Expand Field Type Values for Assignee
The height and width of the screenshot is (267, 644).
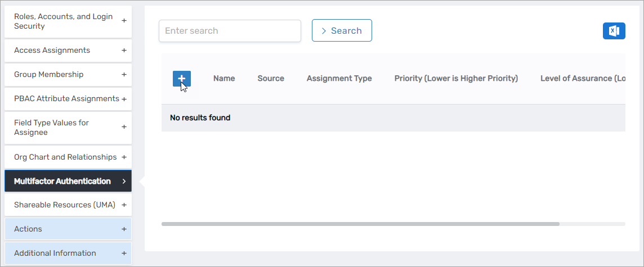point(68,128)
